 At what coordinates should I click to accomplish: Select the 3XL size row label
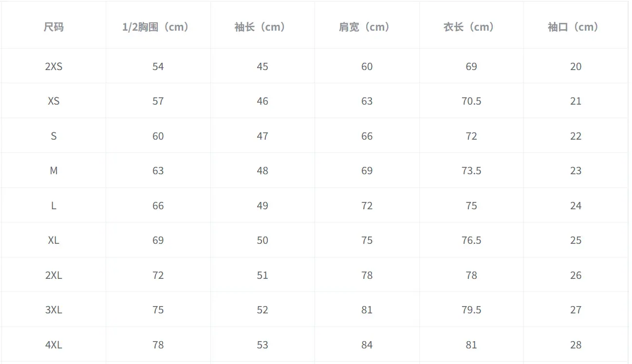pos(54,310)
